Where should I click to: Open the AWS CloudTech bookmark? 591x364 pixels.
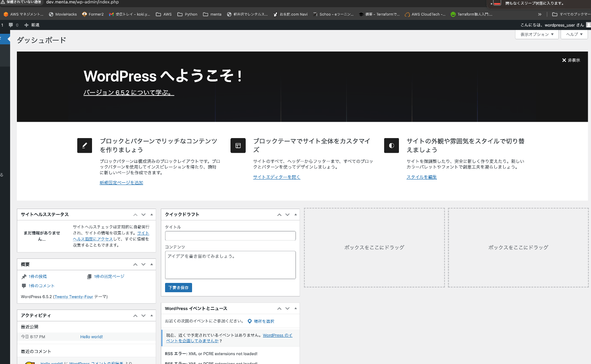pyautogui.click(x=425, y=14)
